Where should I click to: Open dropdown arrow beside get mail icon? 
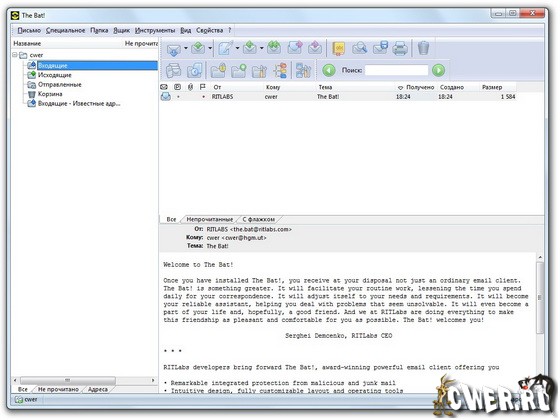pos(186,48)
